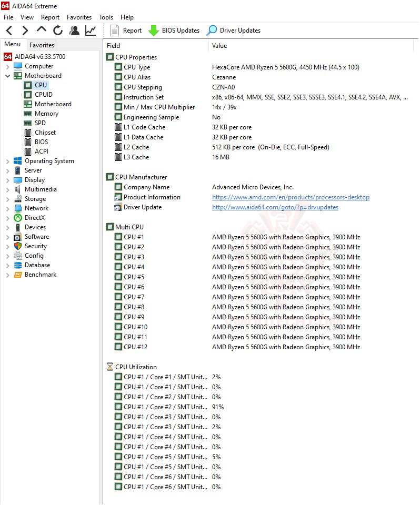Open the Favorites menu in menu bar
420x506 pixels.
pyautogui.click(x=79, y=17)
